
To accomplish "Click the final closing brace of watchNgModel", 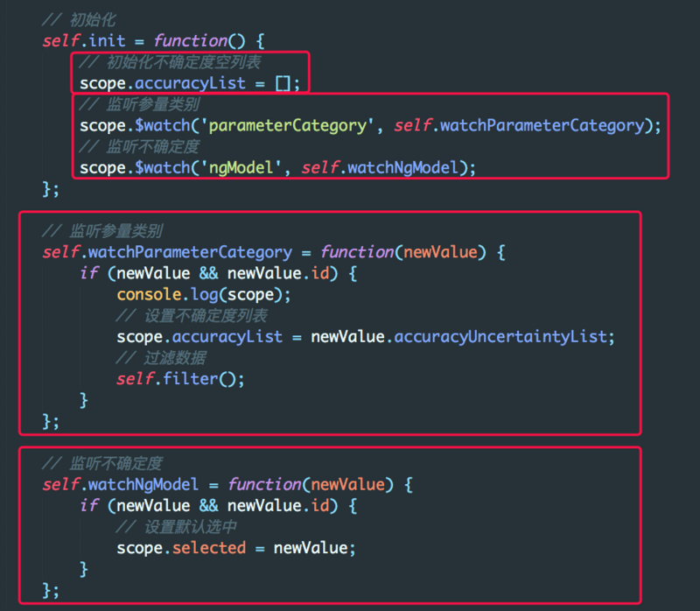I will tap(51, 589).
